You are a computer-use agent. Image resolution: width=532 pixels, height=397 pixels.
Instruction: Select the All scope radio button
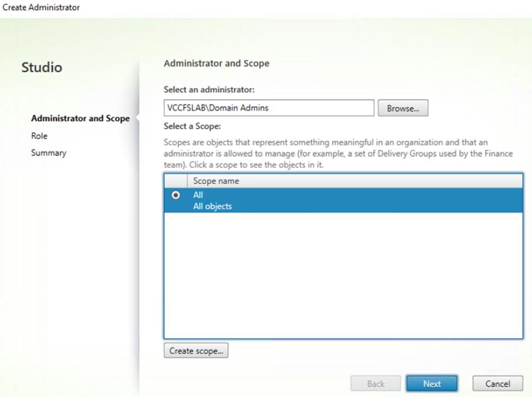pos(176,195)
